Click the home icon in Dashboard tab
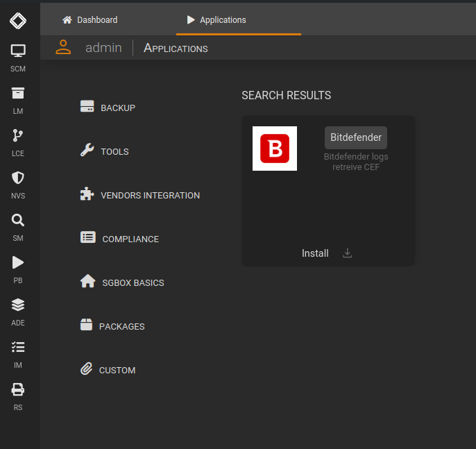The width and height of the screenshot is (476, 449). coord(67,20)
